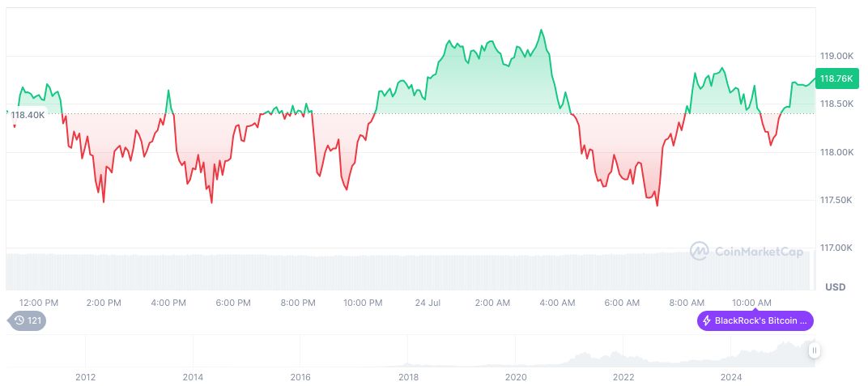Screen dimensions: 868x386
Task: Choose 2016 in the year navigator
Action: pos(300,377)
